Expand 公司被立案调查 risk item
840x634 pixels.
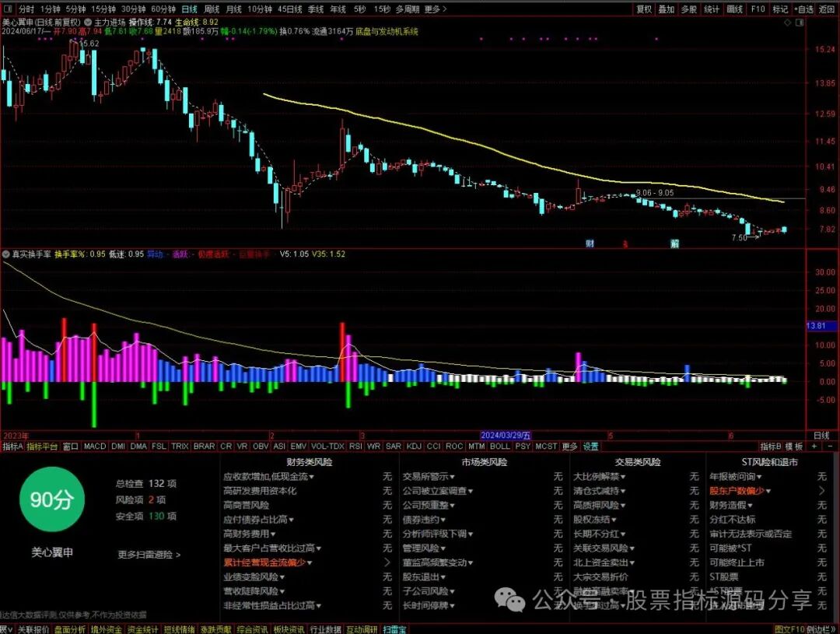tap(438, 490)
